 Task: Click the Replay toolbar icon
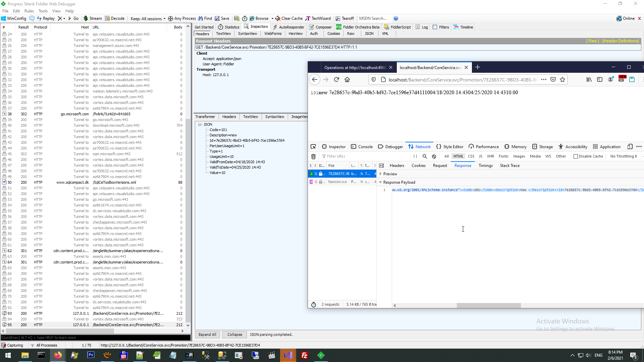(40, 18)
